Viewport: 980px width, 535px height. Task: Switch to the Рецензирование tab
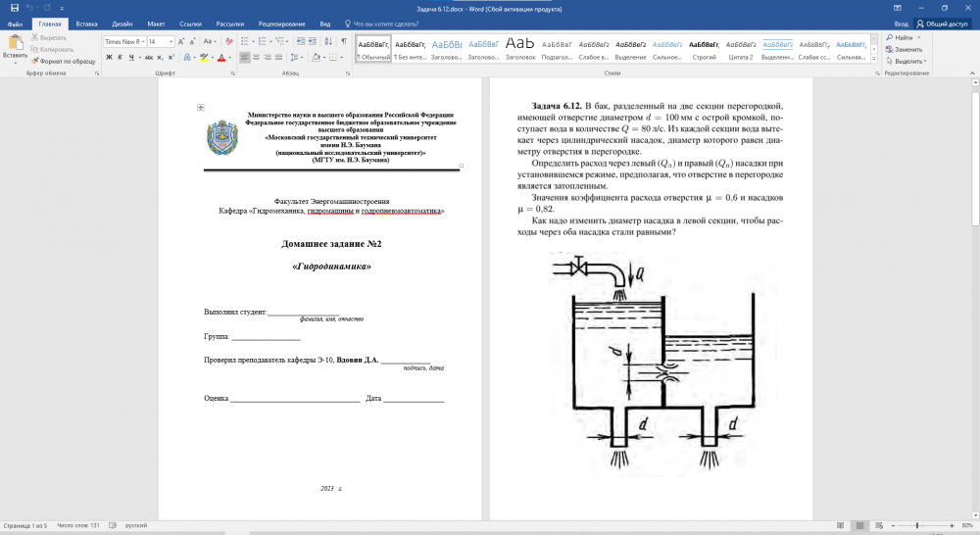coord(281,24)
